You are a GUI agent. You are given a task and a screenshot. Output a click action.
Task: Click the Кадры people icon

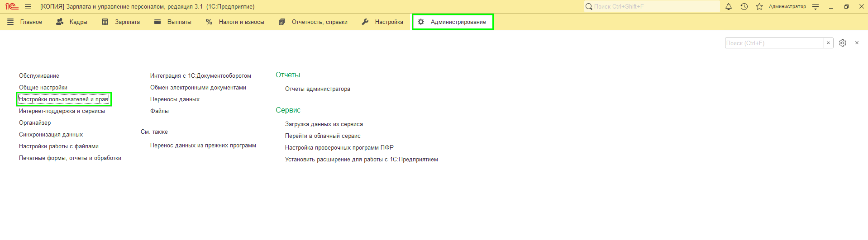[x=60, y=22]
